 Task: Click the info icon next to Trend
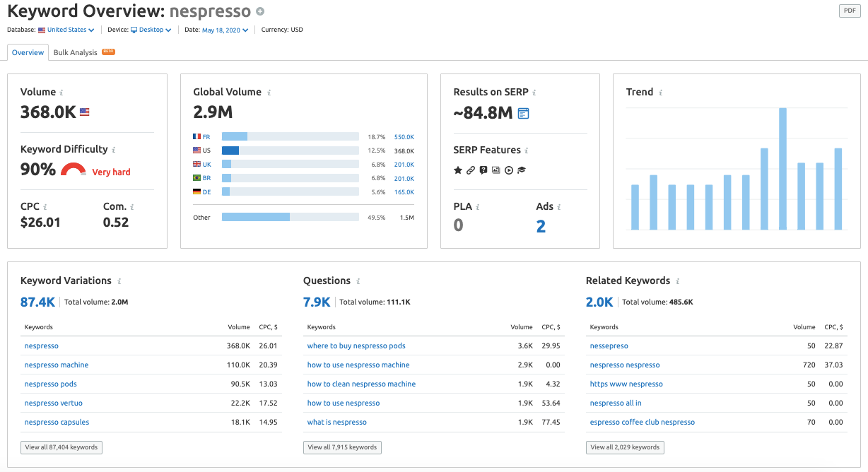[661, 93]
